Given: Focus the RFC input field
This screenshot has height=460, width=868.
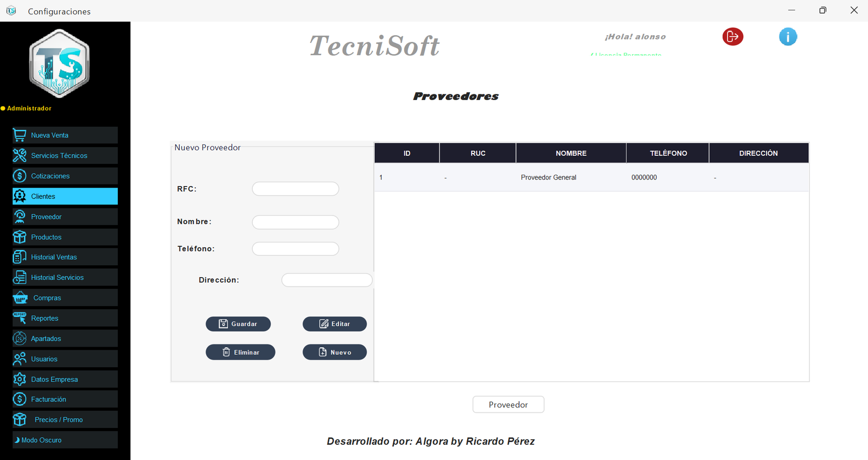Looking at the screenshot, I should 296,189.
